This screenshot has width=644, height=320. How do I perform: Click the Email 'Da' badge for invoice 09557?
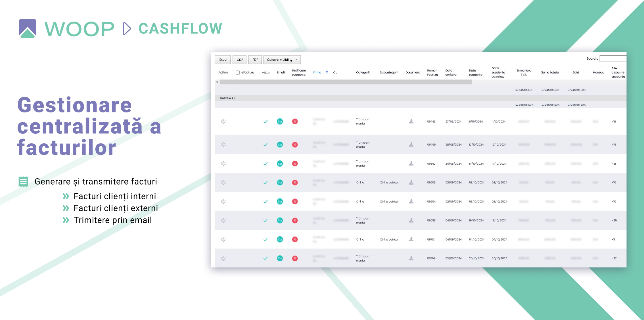[x=280, y=164]
